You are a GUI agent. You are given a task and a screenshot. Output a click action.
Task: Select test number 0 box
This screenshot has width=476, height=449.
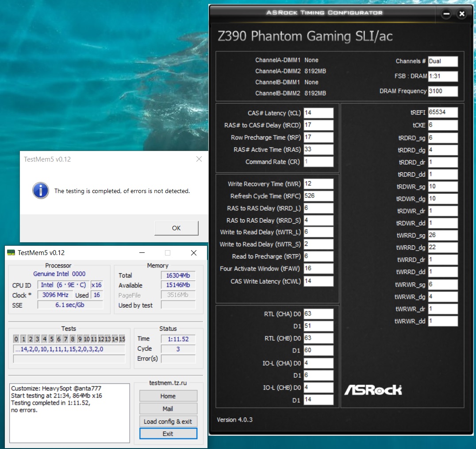coord(16,339)
